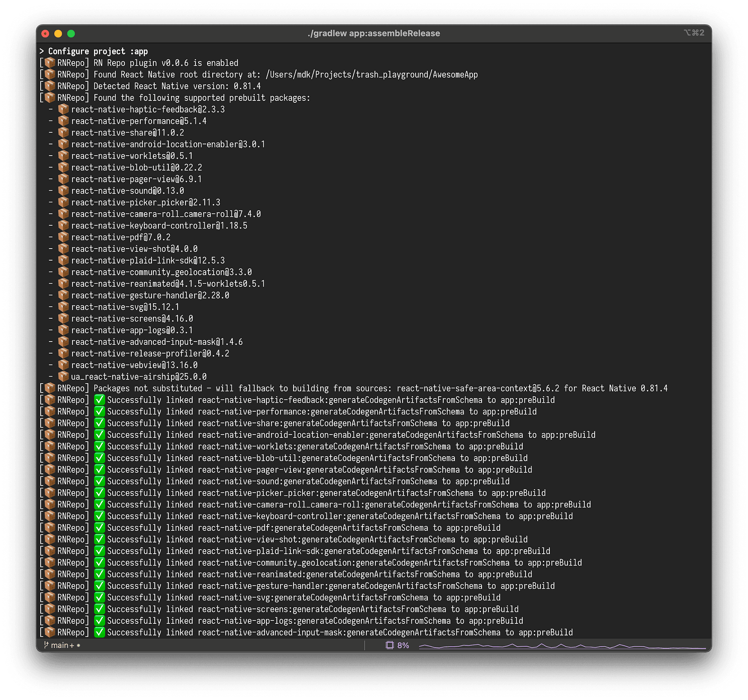Click package icon next to react-native-haptic-feedback@2.3.3
This screenshot has width=748, height=700.
64,109
